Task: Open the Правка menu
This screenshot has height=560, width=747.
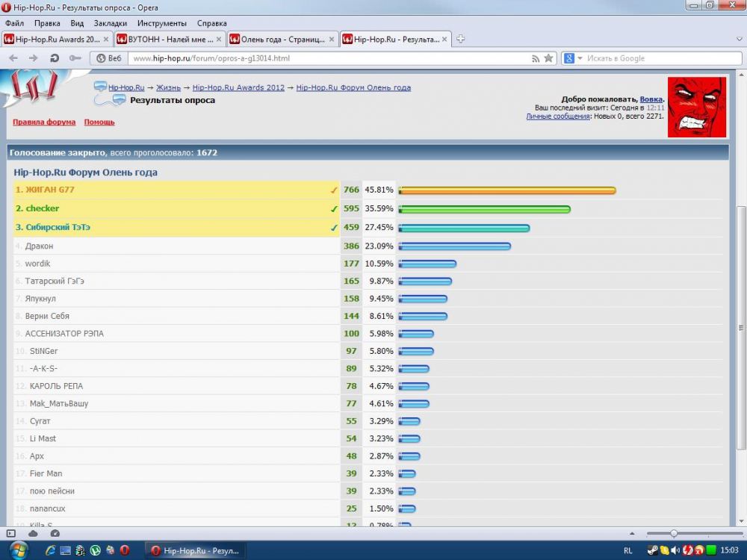Action: (x=47, y=23)
